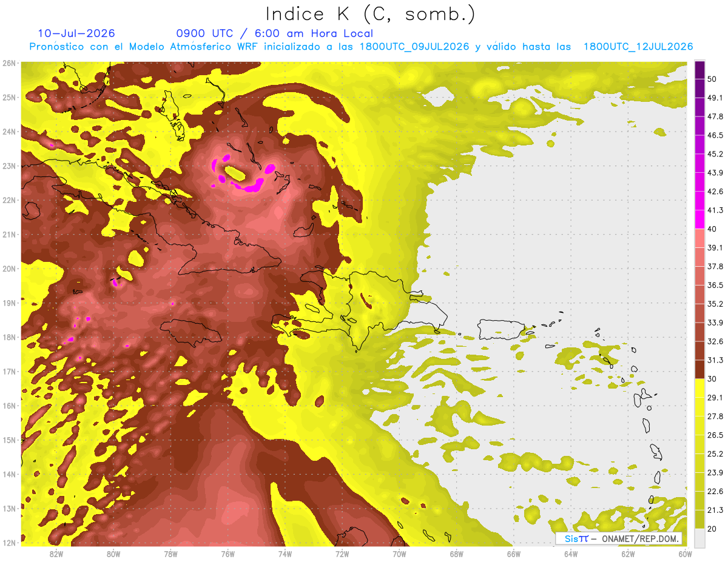Click the 26N latitude axis label
Image resolution: width=728 pixels, height=562 pixels.
(8, 63)
